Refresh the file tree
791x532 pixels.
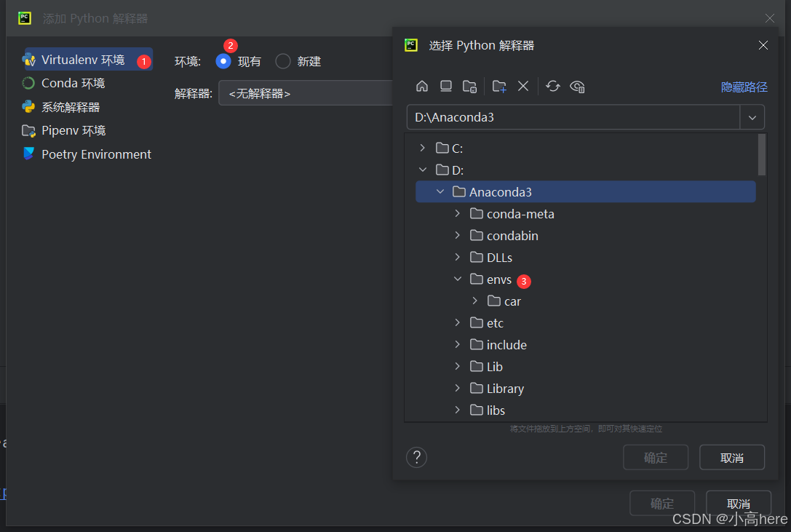pyautogui.click(x=553, y=87)
